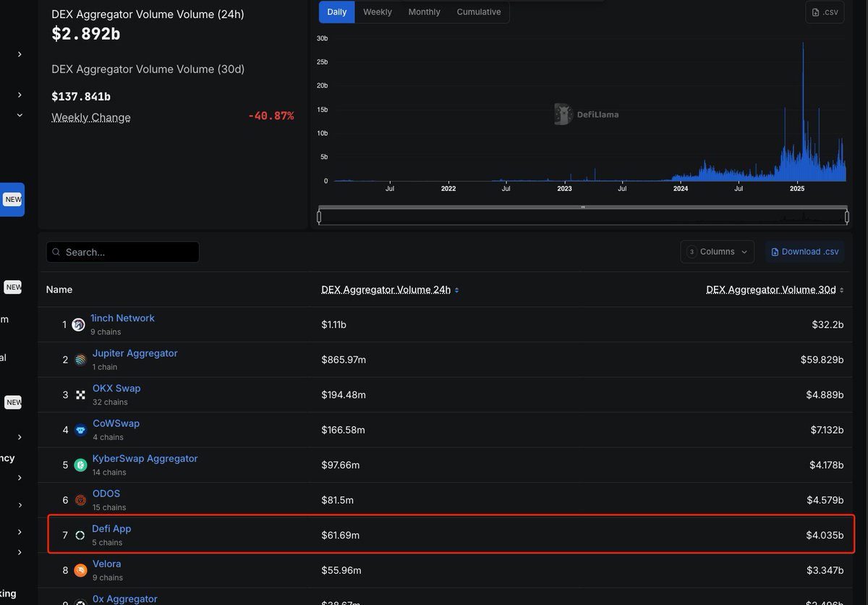The image size is (868, 605).
Task: Click the file icon in Download .csv button
Action: click(x=775, y=252)
